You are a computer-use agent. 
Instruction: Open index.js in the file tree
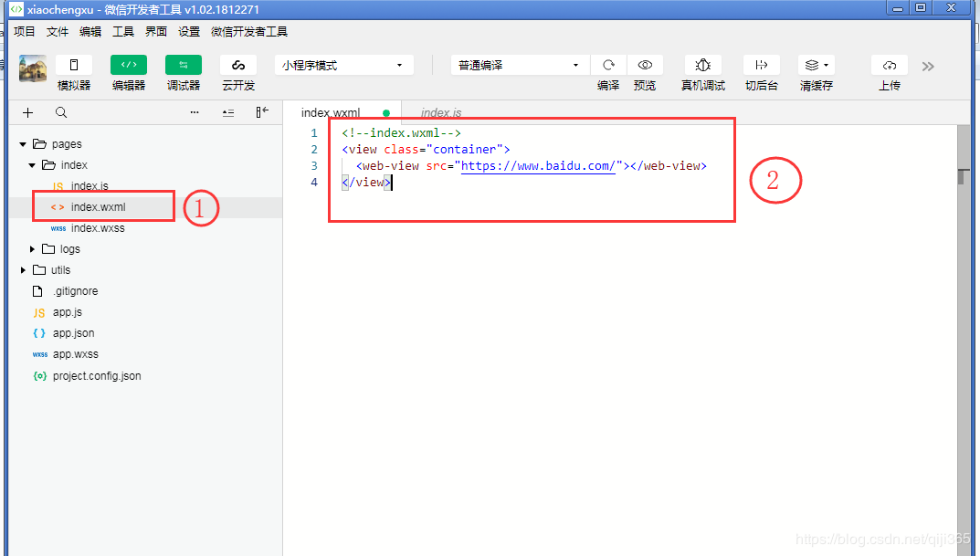(x=90, y=185)
